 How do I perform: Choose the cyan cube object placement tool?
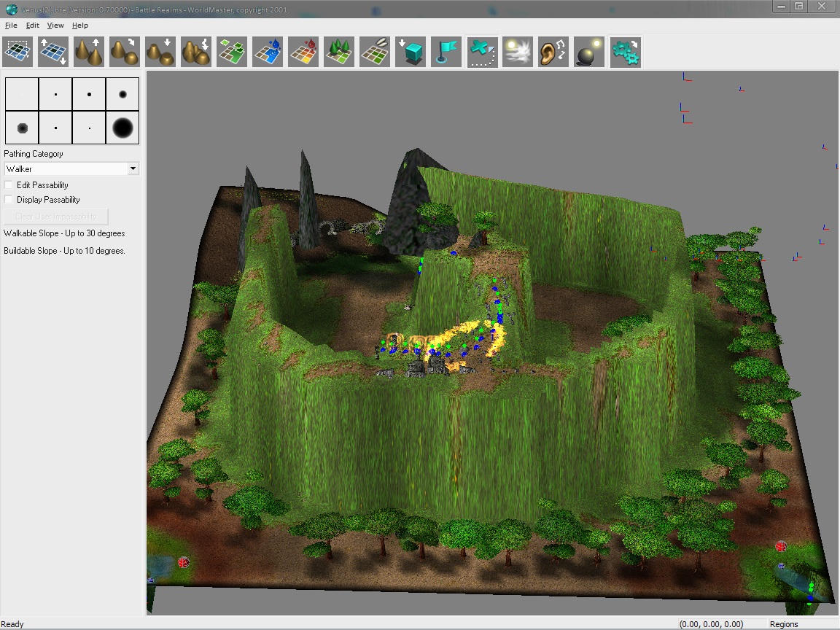pyautogui.click(x=411, y=52)
